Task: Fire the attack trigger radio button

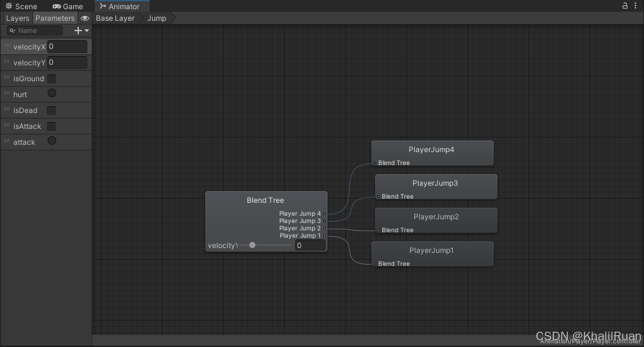Action: (x=52, y=141)
